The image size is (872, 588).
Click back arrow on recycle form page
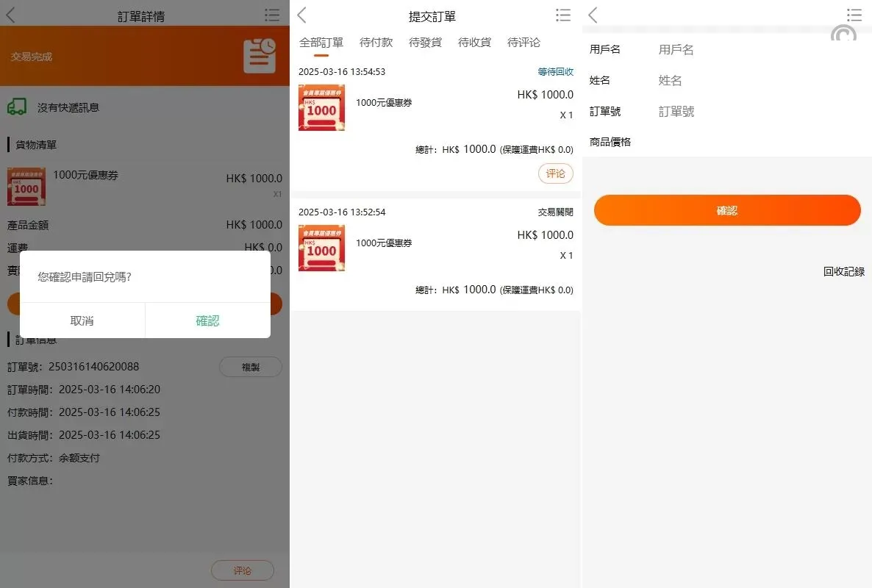point(593,15)
